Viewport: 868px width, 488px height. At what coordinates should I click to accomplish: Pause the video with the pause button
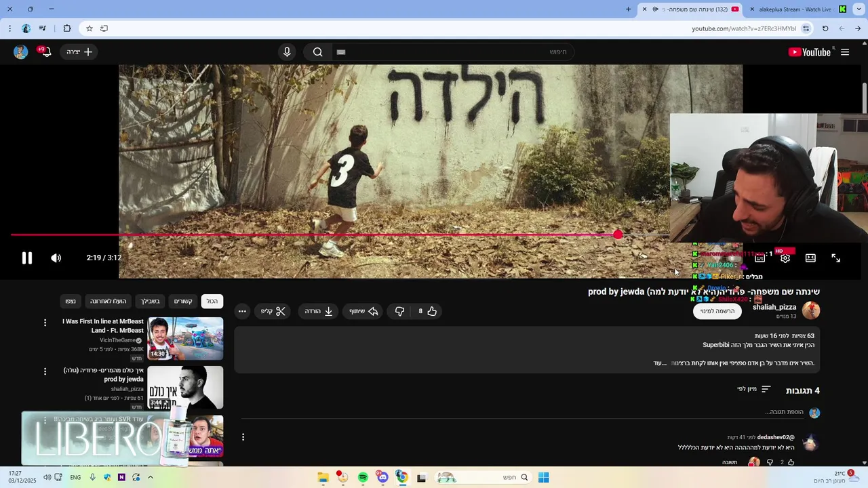(x=27, y=258)
